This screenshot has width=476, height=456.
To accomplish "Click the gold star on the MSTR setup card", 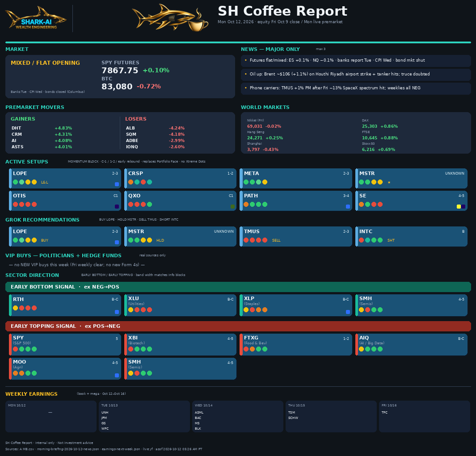I will tap(389, 182).
